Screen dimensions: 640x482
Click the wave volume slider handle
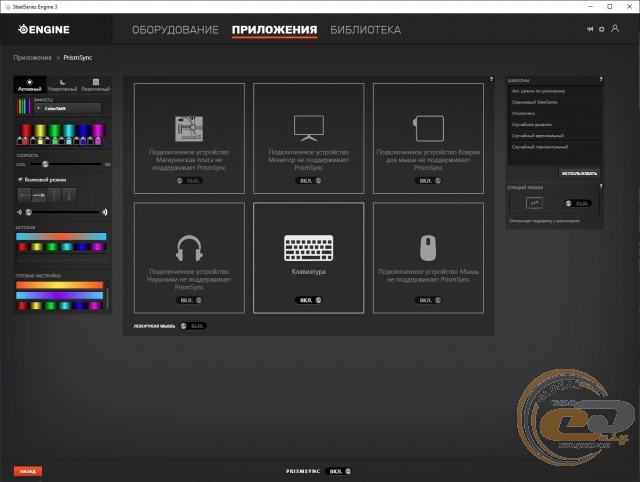[29, 212]
